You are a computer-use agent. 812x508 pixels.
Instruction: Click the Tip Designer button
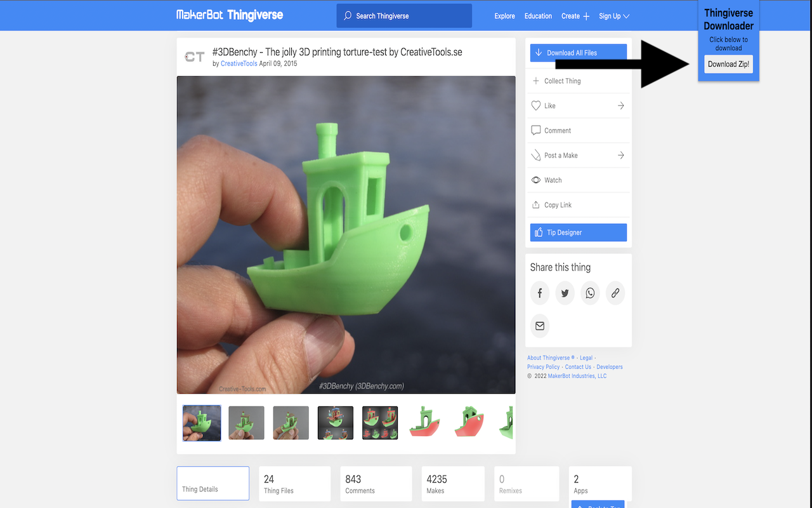point(579,232)
